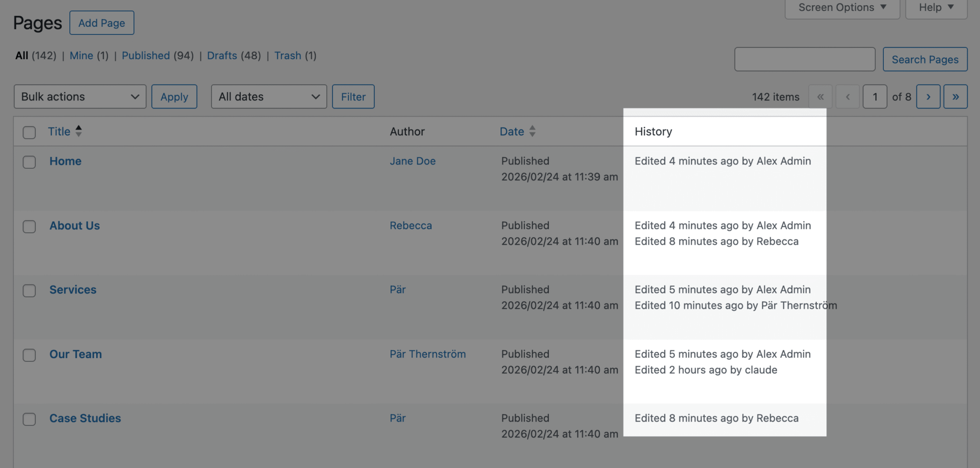The image size is (980, 468).
Task: Expand the Help panel
Action: 936,8
